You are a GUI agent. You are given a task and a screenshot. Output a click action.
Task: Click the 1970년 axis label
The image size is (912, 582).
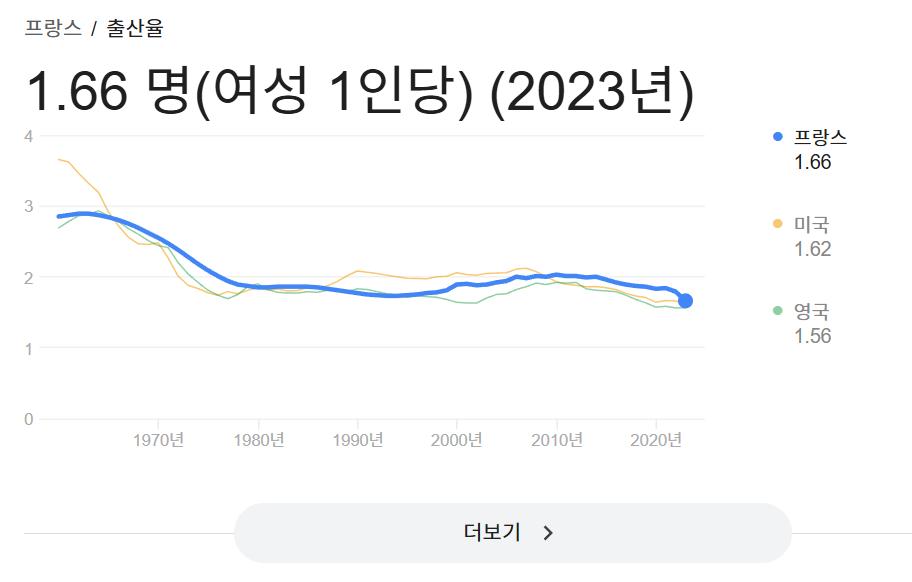159,440
